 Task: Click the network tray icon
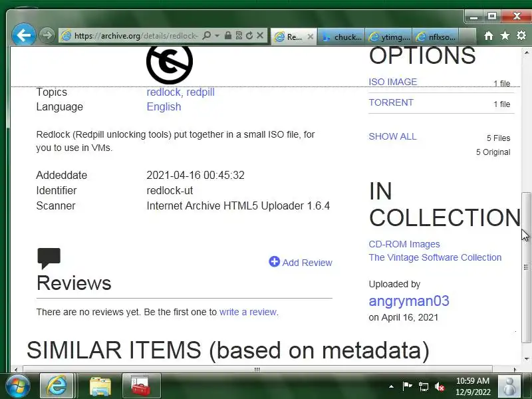[x=423, y=386]
